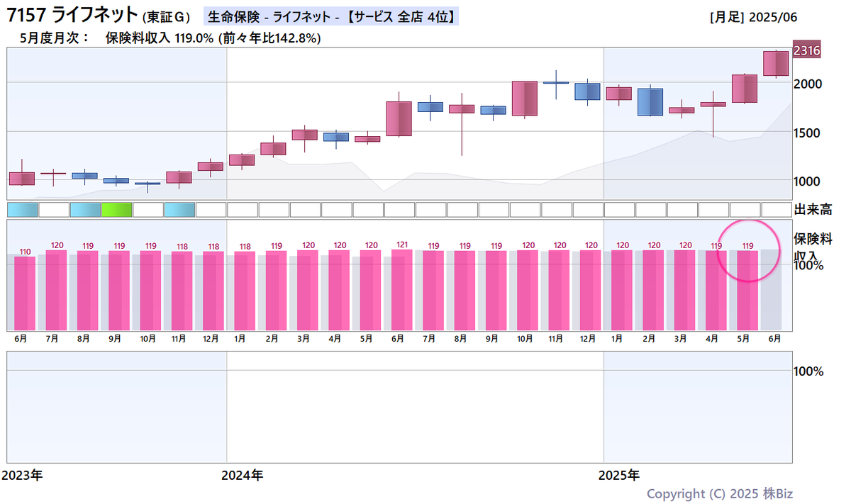Click the cyan volume box for June 2023

(22, 209)
